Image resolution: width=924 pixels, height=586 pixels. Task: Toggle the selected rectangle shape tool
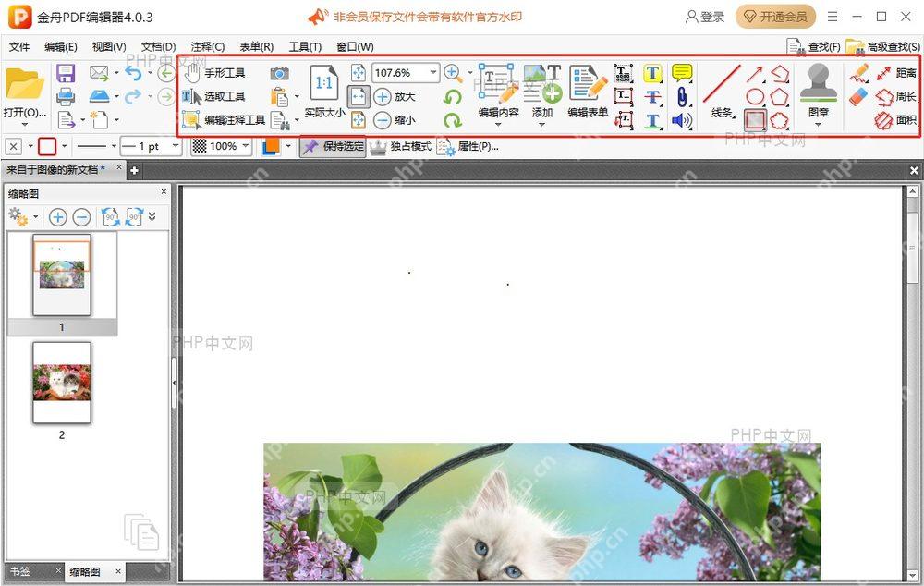pyautogui.click(x=755, y=120)
